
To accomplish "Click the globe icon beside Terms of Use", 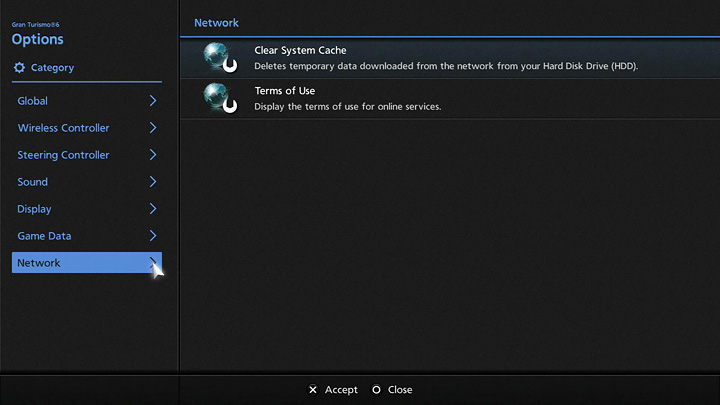I will tap(219, 98).
